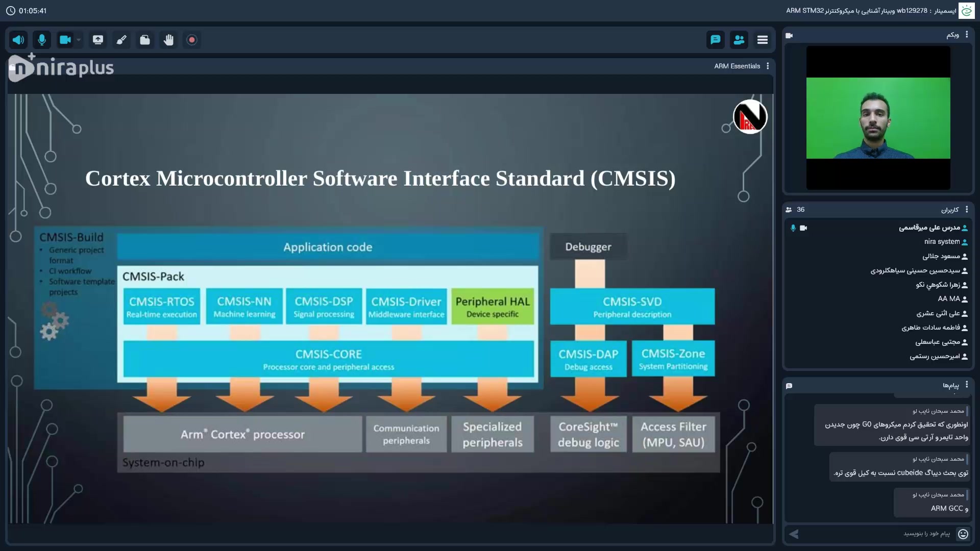
Task: Select user علی اثنی عشری
Action: tap(878, 313)
